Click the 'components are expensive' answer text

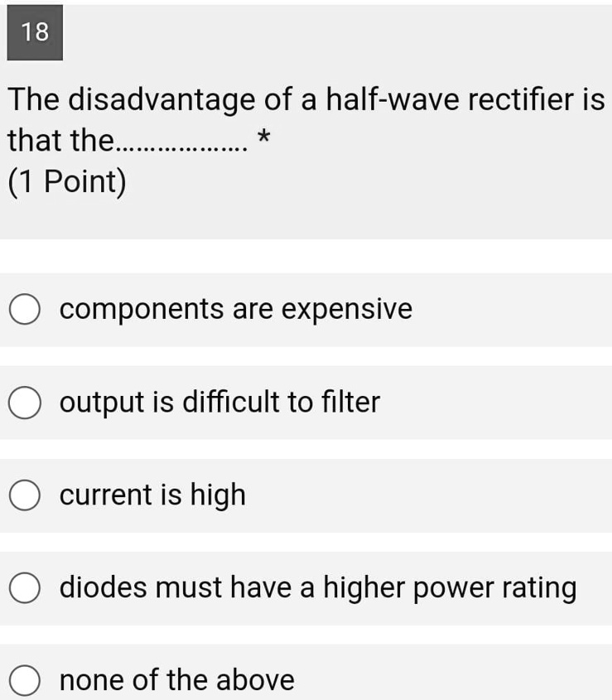coord(236,310)
